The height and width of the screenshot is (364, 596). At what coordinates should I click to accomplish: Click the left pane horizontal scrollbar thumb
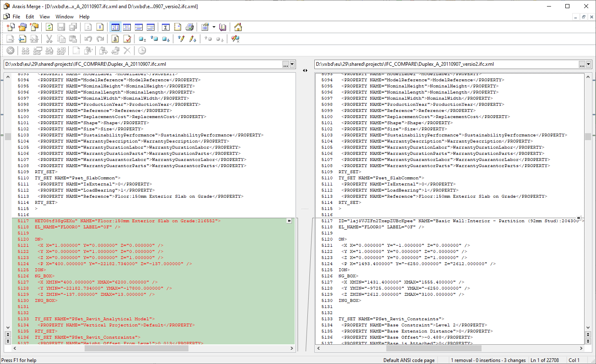(137, 348)
